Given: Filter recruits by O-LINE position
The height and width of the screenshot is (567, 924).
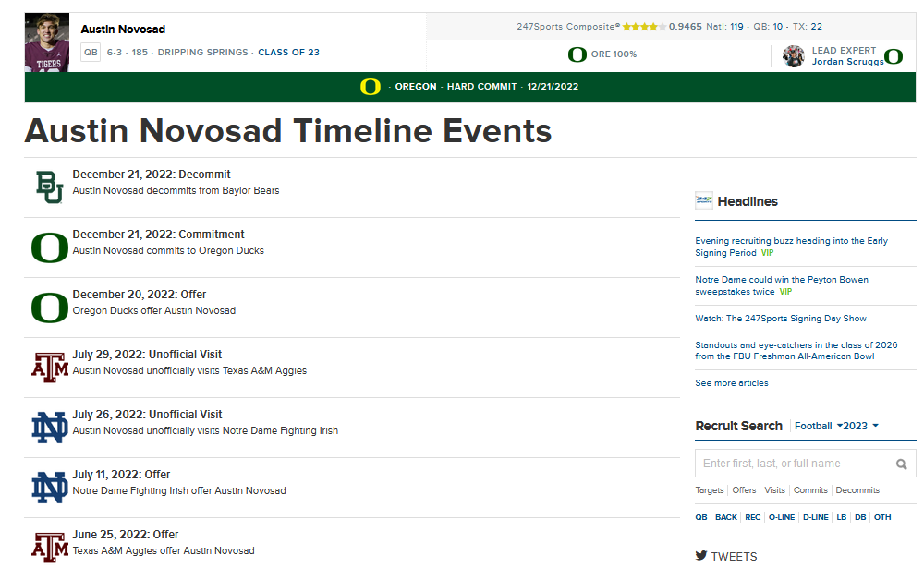Looking at the screenshot, I should (x=781, y=517).
